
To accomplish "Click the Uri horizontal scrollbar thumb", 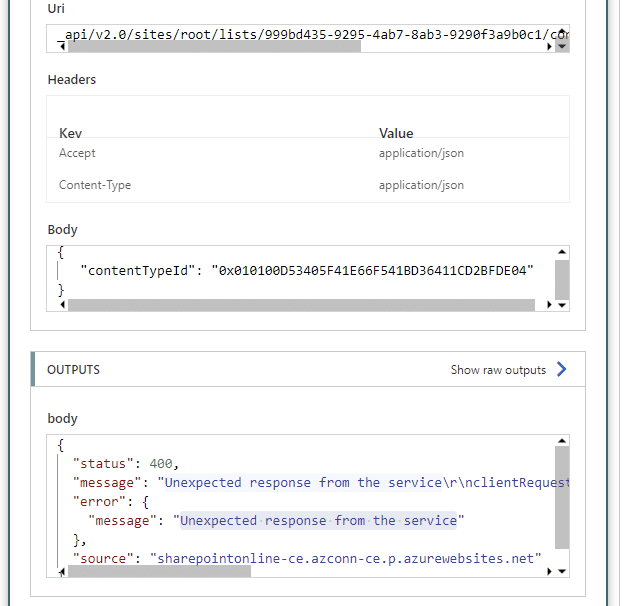I will (x=214, y=47).
